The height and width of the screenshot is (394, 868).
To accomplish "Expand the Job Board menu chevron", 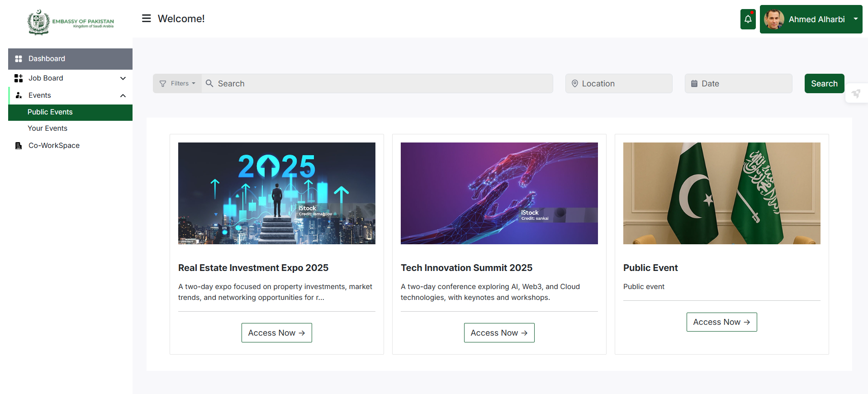I will [123, 78].
